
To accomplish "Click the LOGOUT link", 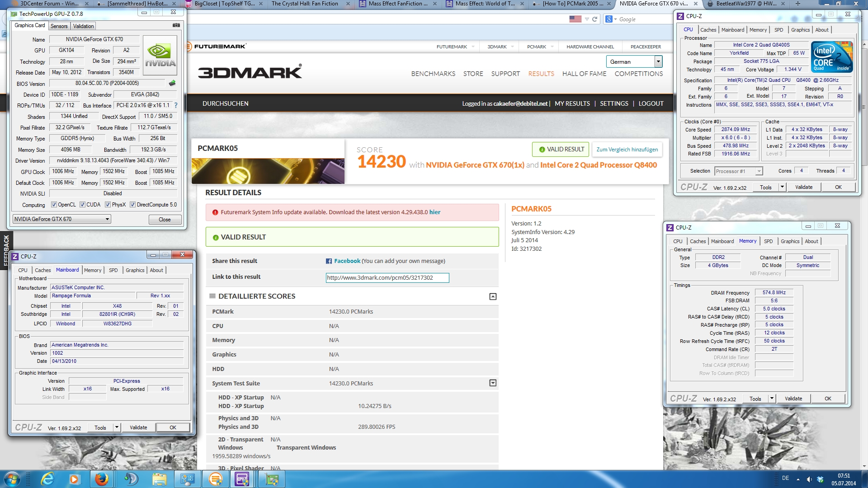I will (651, 103).
